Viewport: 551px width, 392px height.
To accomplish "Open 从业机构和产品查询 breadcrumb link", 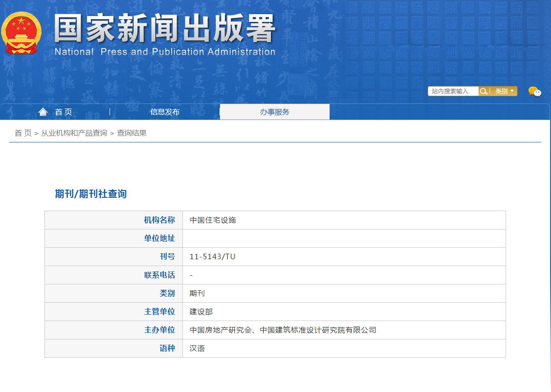I will (74, 133).
